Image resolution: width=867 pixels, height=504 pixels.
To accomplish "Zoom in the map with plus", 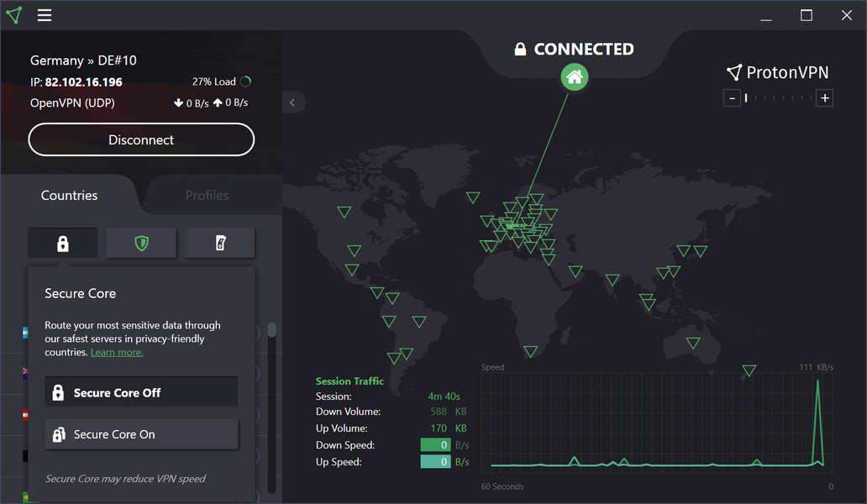I will click(824, 98).
